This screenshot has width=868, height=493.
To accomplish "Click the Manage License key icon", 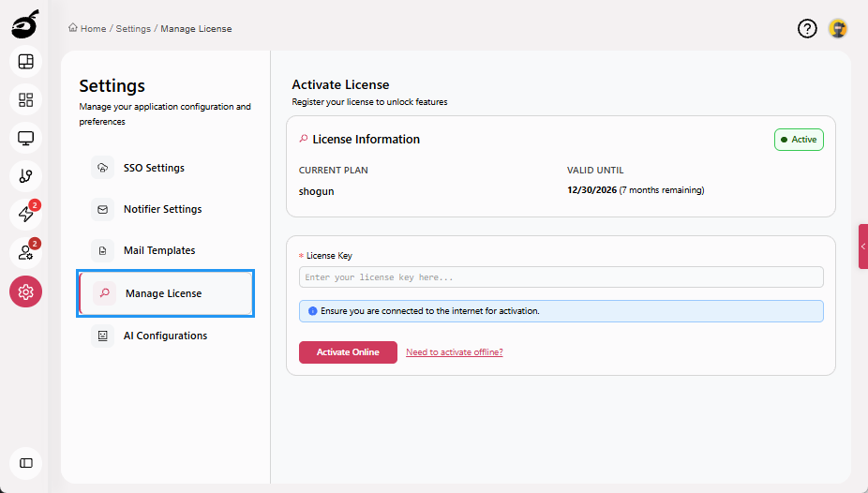I will coord(105,293).
